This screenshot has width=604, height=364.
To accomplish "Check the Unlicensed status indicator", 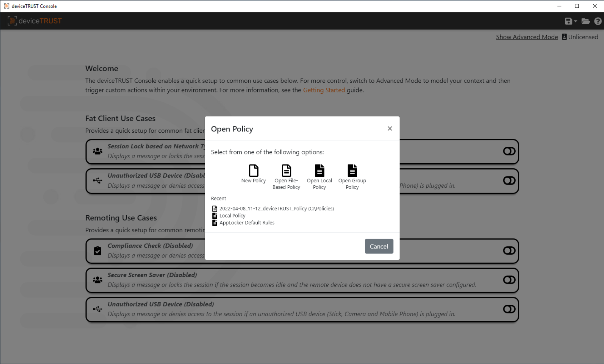I will tap(580, 37).
